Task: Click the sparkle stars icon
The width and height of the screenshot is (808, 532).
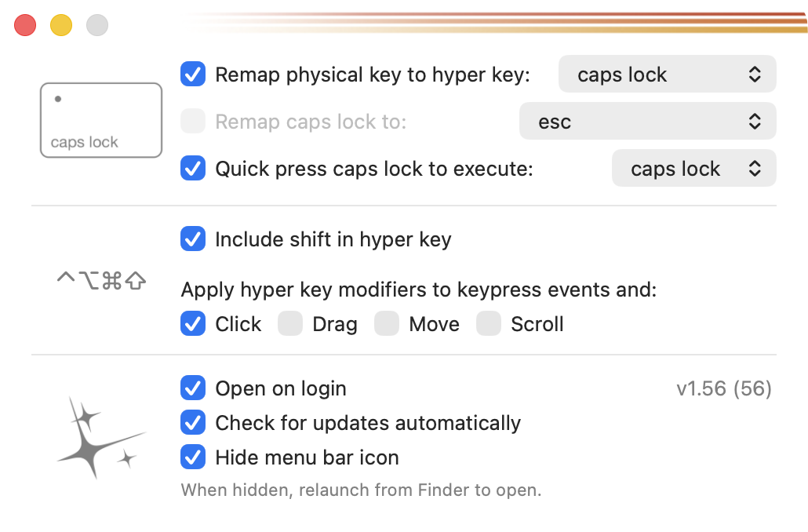Action: (98, 438)
